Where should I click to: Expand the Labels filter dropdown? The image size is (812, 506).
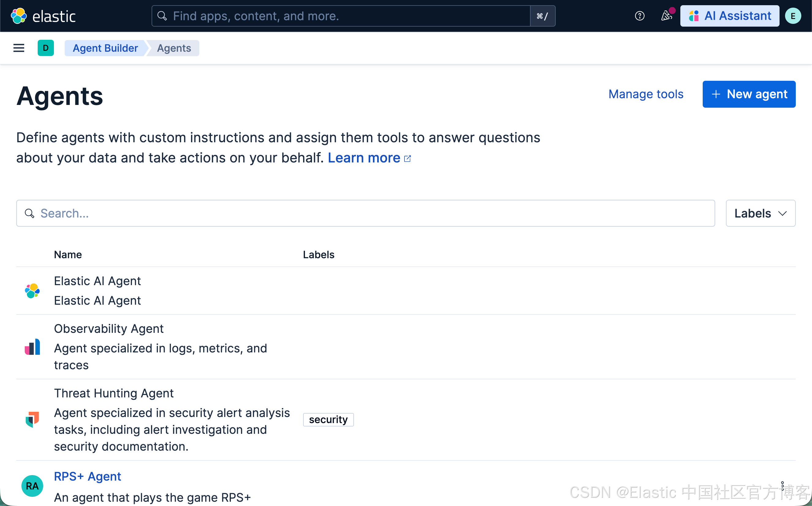point(761,213)
